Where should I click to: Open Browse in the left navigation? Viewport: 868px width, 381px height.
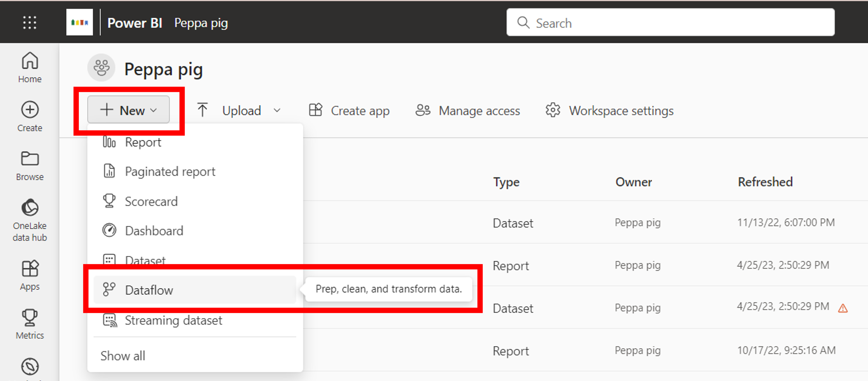[30, 166]
